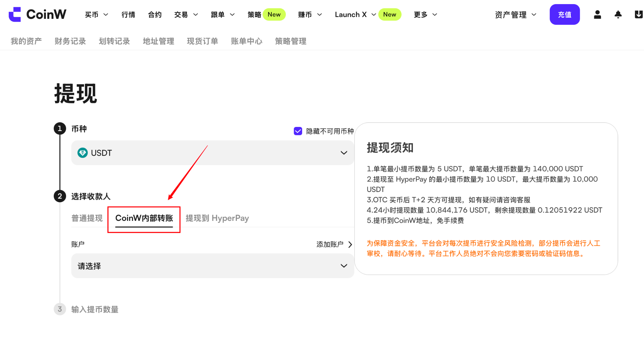Click the CoinW logo
Viewport: 644px width, 339px height.
pyautogui.click(x=37, y=14)
